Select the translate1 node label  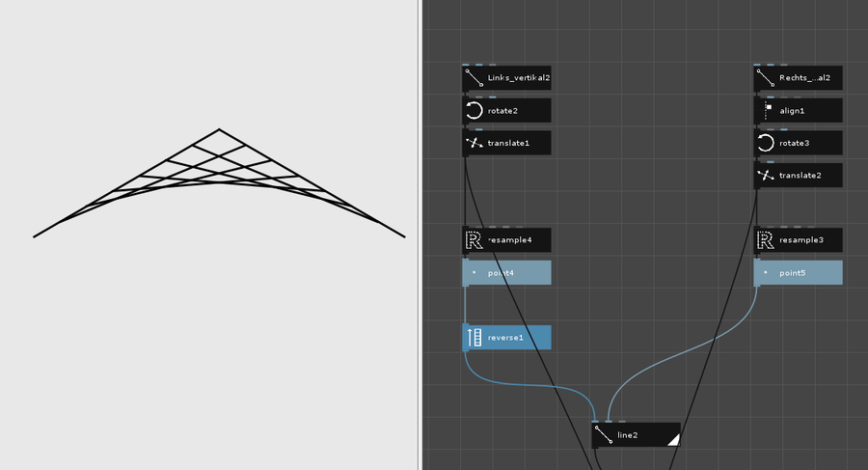coord(508,143)
